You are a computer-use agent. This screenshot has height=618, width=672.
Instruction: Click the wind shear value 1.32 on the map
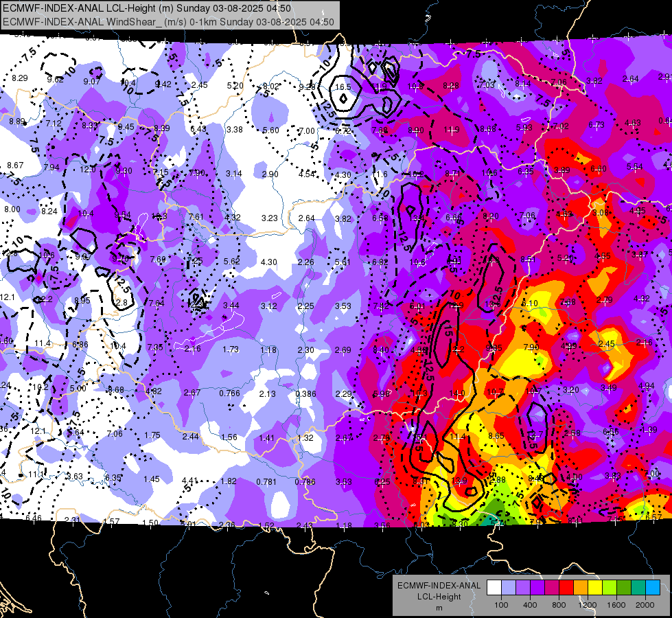[x=305, y=438]
